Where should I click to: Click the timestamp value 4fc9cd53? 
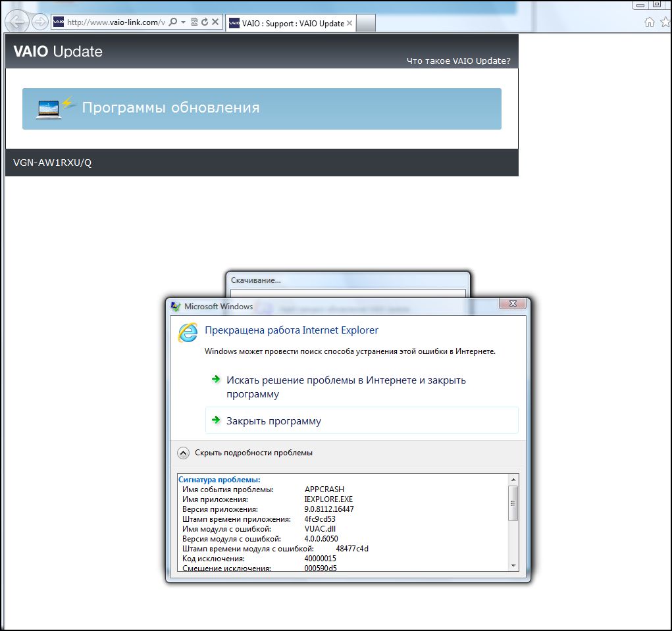(x=320, y=518)
